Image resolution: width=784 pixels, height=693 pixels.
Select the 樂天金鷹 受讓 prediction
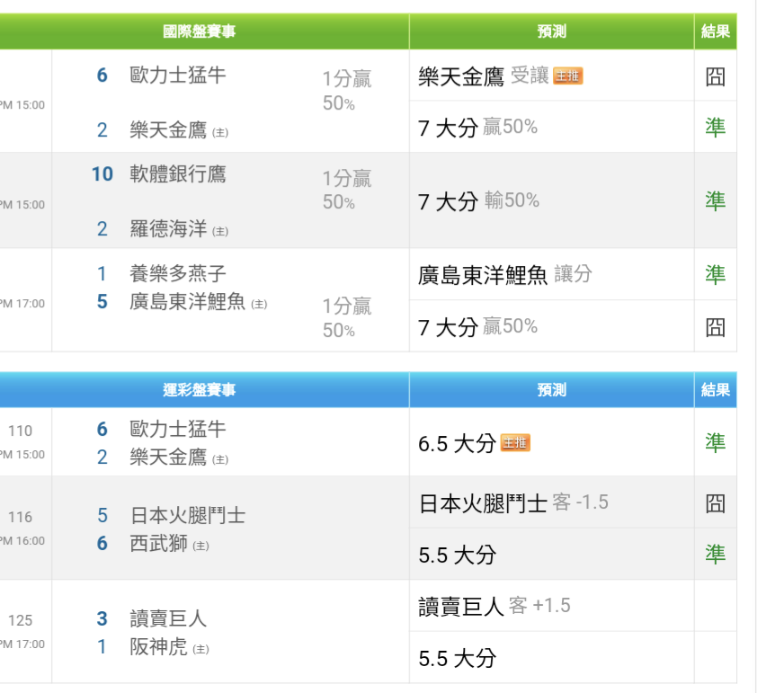(x=484, y=76)
